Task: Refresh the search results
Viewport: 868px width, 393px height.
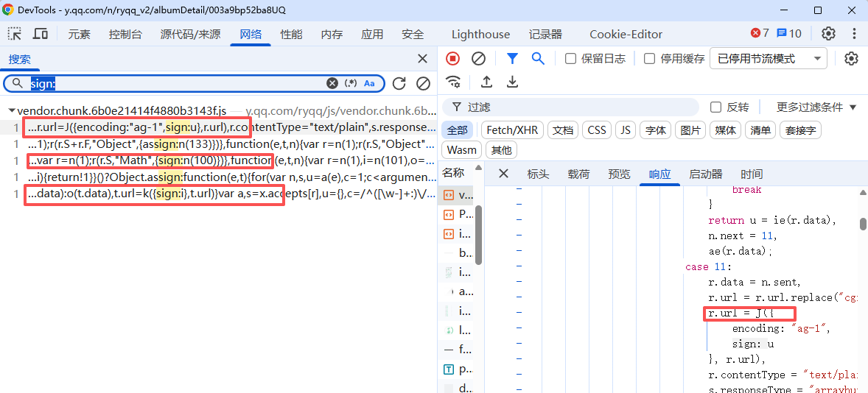Action: click(399, 83)
